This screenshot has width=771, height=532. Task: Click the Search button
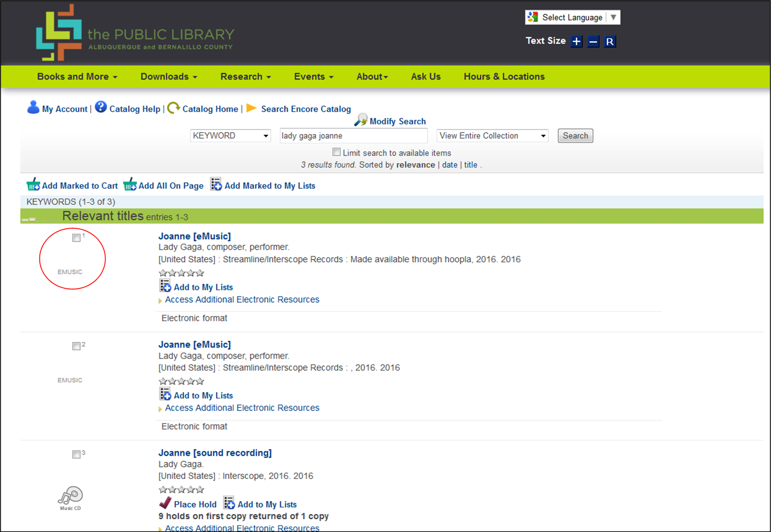(575, 136)
